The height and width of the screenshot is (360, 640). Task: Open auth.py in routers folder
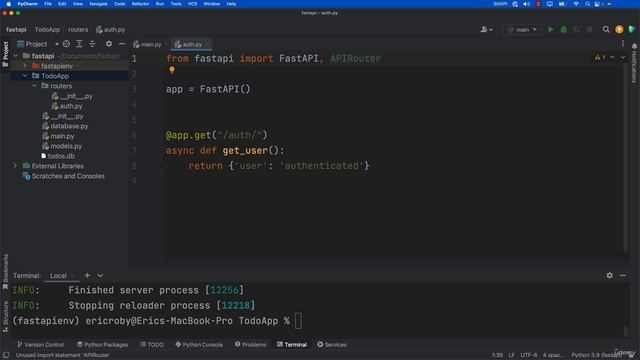click(71, 106)
